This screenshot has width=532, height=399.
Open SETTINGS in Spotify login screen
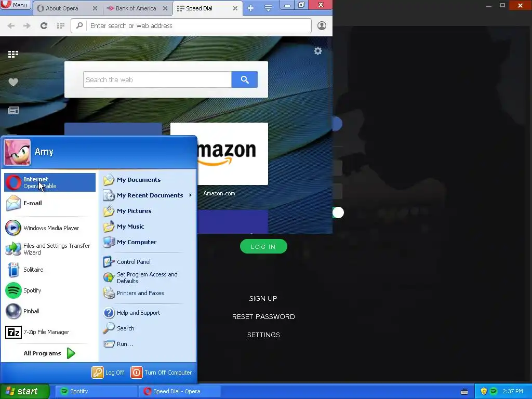click(x=263, y=335)
